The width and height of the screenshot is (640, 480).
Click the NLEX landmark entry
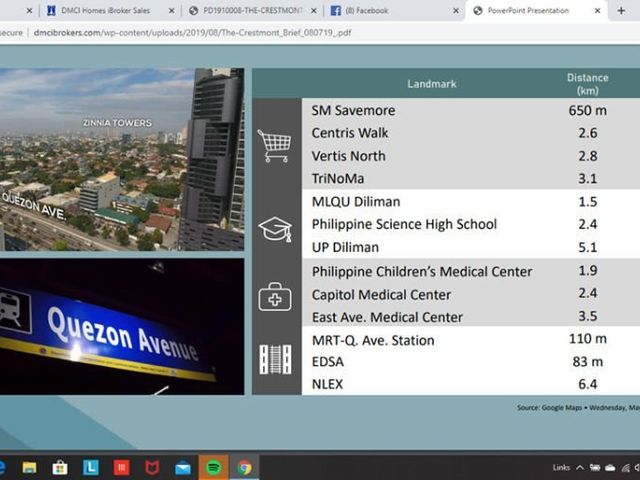coord(327,384)
